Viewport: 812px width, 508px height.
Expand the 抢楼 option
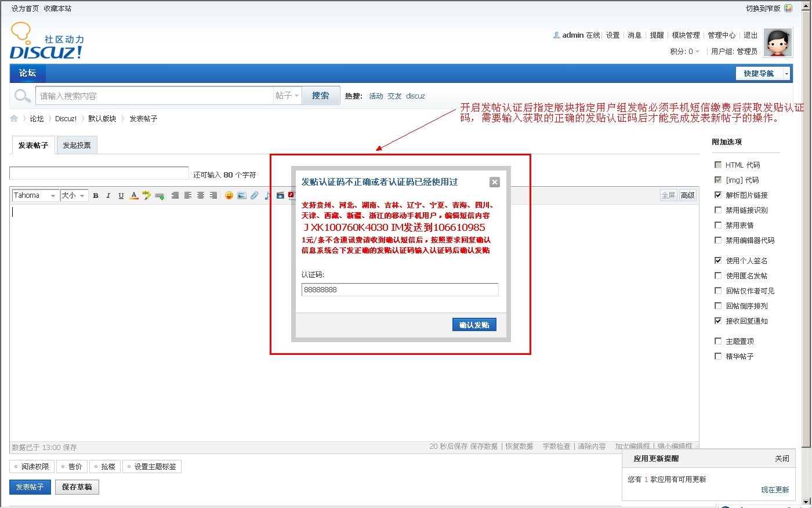pyautogui.click(x=105, y=466)
